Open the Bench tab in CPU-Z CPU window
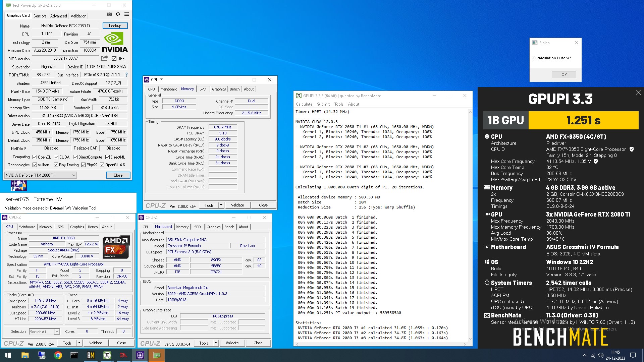 (93, 227)
